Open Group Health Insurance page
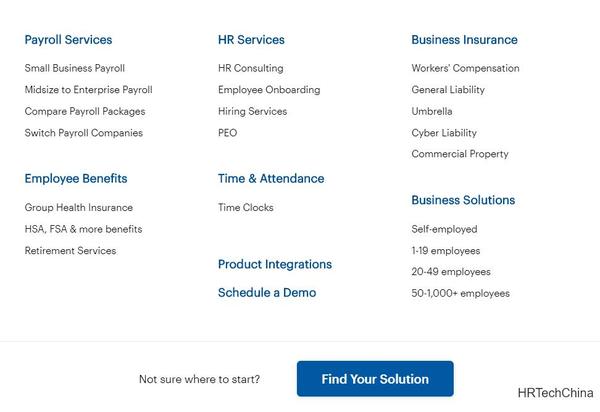 click(79, 208)
